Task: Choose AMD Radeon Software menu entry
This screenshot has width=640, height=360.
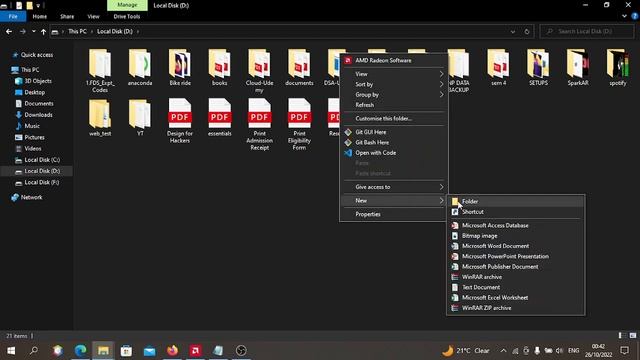Action: pos(394,60)
